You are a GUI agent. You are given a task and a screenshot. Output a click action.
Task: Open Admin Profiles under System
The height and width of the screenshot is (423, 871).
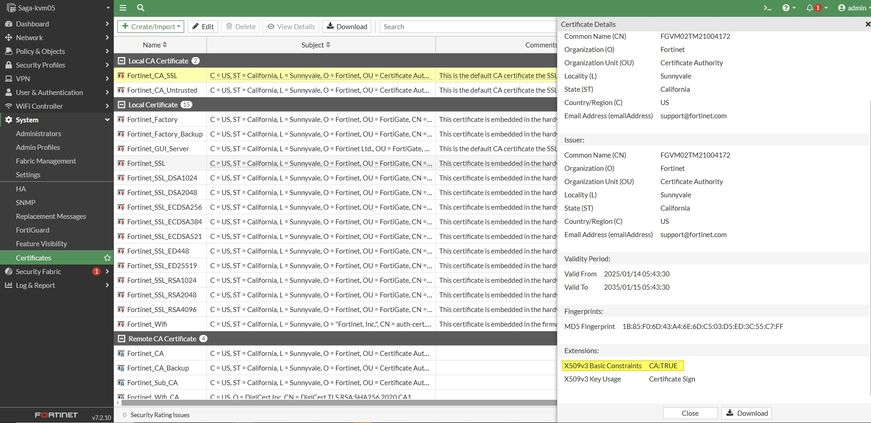(38, 147)
